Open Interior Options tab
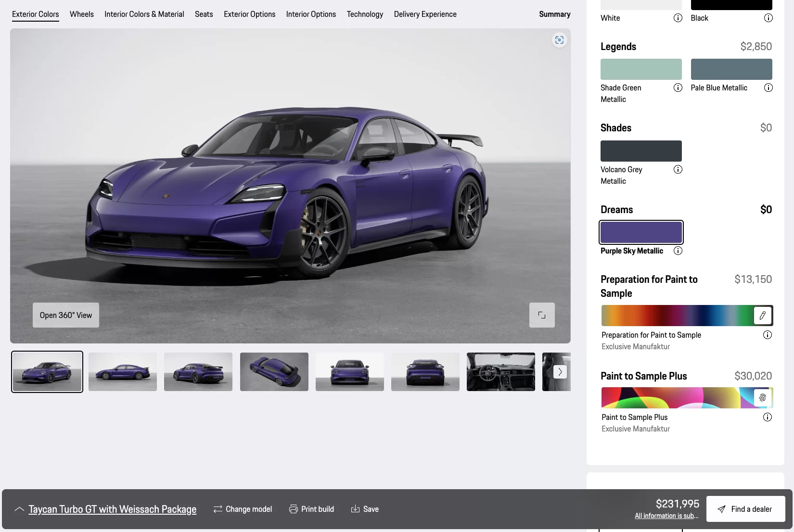 point(311,14)
